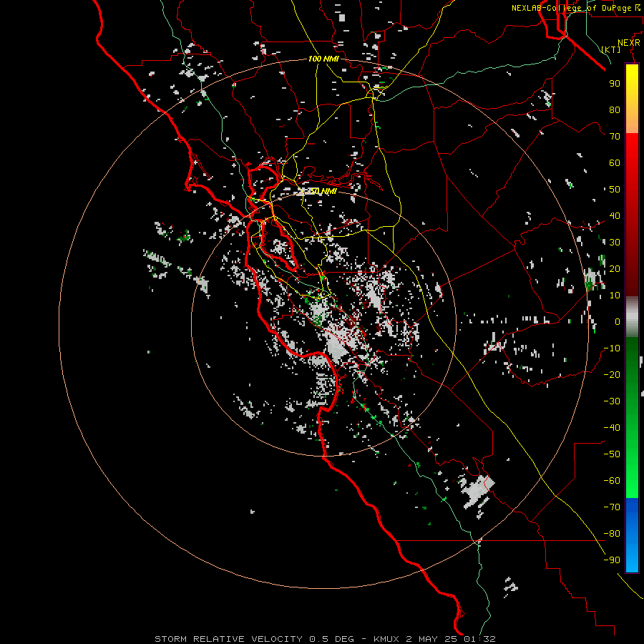Click the "01:32" timestamp in the caption
Viewport: 644px width, 644px height.
(x=479, y=639)
